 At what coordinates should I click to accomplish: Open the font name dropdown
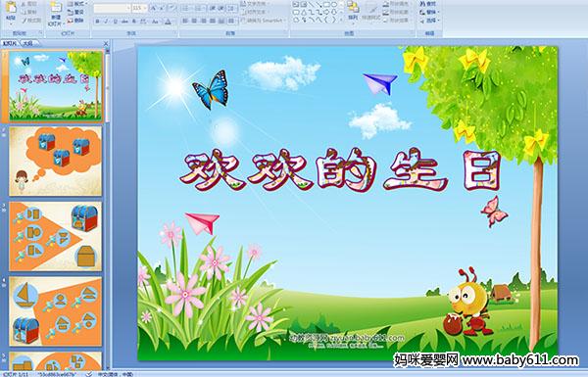tap(128, 8)
